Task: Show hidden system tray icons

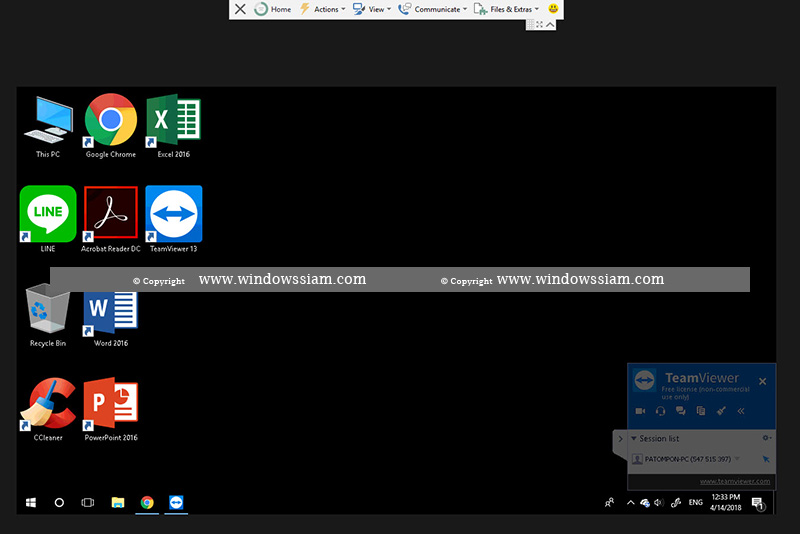Action: click(x=631, y=503)
